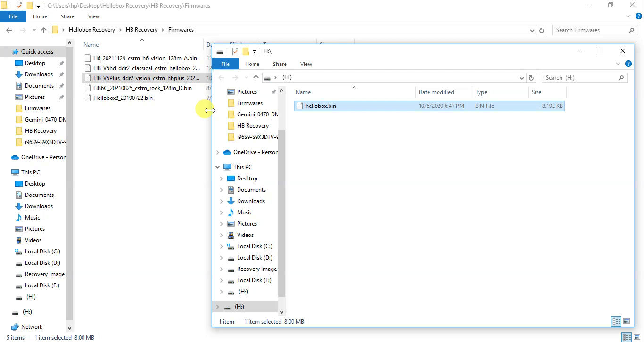The image size is (644, 342).
Task: Click Up arrow in H: window navigation
Action: 256,78
